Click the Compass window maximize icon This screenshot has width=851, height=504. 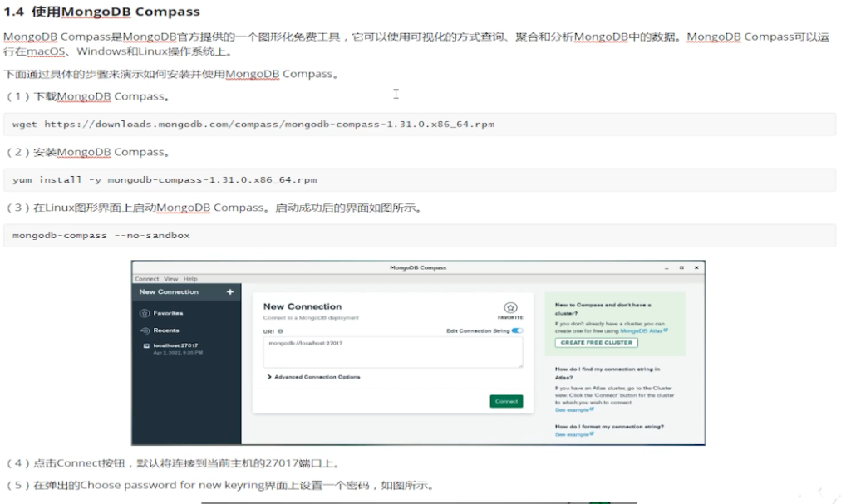pos(681,267)
